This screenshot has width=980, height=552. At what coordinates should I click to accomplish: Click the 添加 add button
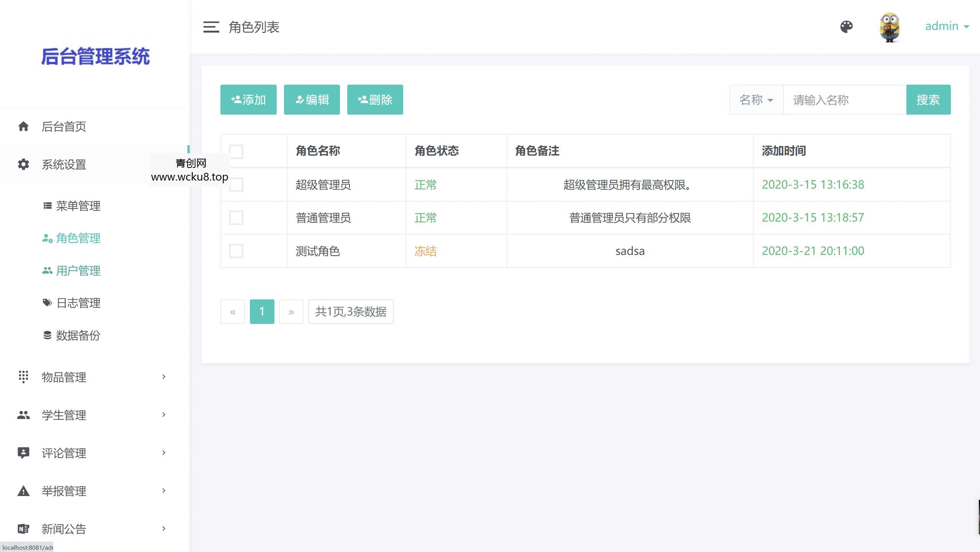[x=248, y=99]
